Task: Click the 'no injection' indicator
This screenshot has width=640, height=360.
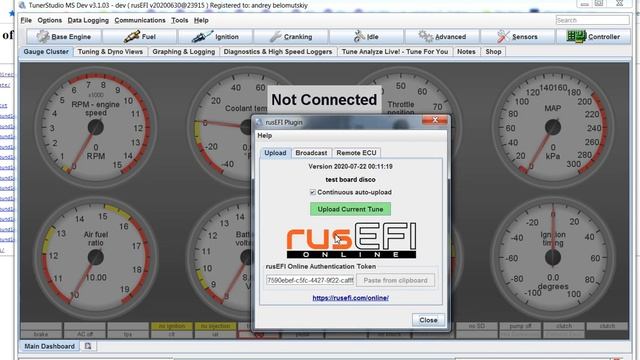Action: click(x=215, y=326)
